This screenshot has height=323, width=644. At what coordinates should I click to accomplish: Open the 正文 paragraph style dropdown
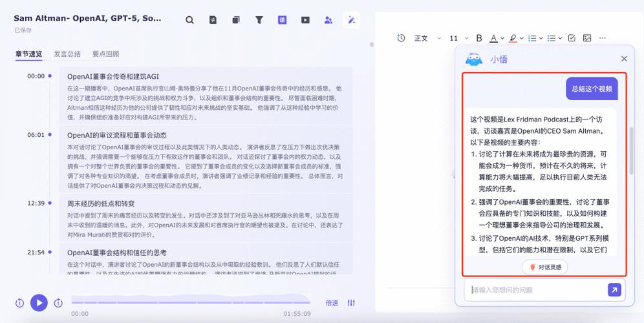(427, 38)
